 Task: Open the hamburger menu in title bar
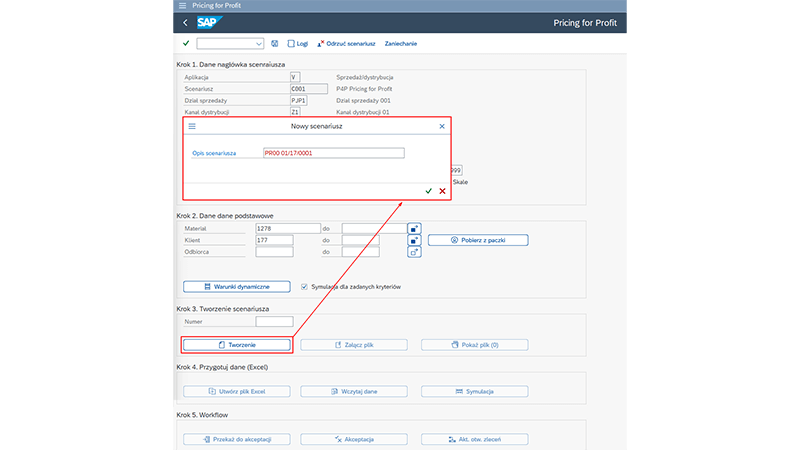coord(182,6)
